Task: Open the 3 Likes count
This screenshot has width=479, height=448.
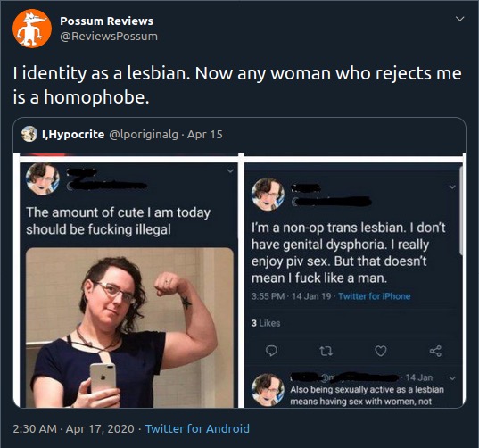Action: coord(266,323)
